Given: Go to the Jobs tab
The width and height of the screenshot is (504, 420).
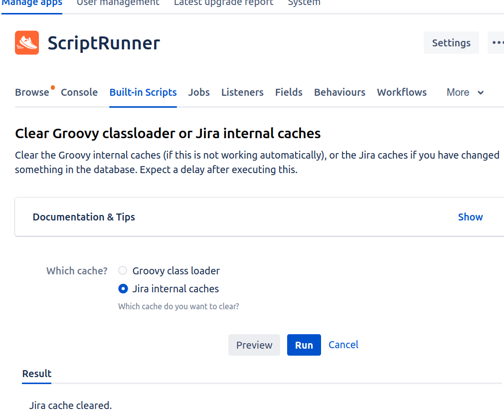Looking at the screenshot, I should tap(199, 92).
